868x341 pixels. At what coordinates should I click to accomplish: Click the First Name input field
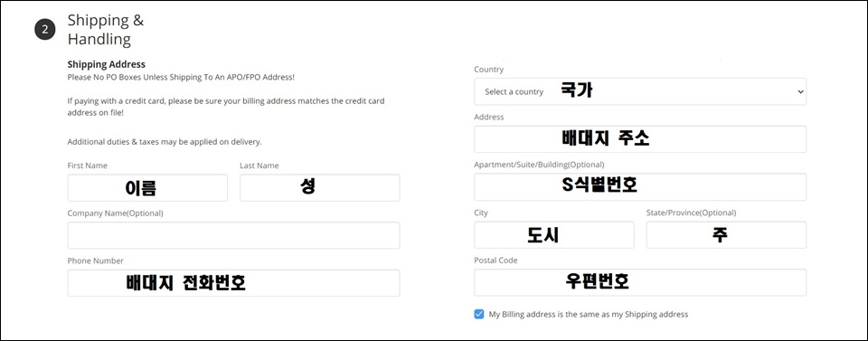pyautogui.click(x=147, y=187)
